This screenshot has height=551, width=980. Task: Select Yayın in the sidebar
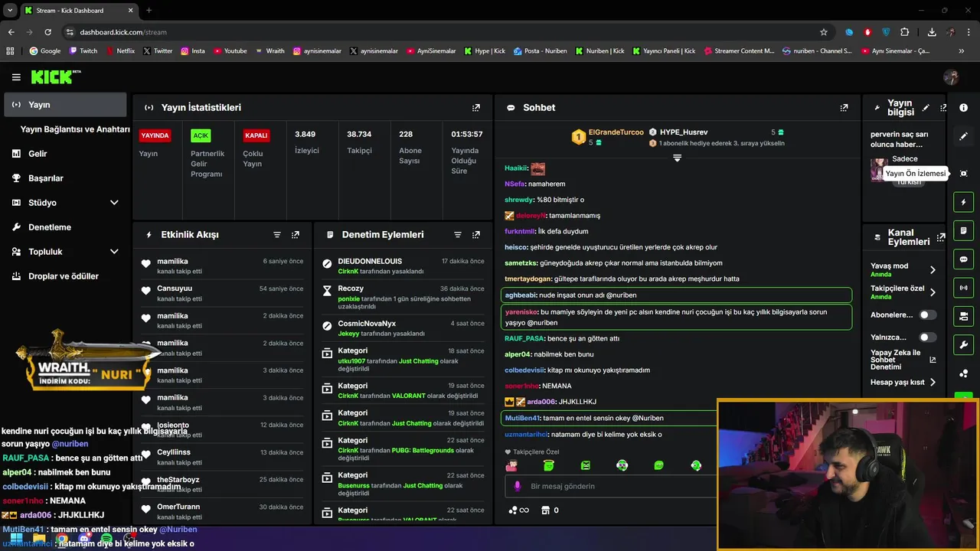click(x=65, y=105)
